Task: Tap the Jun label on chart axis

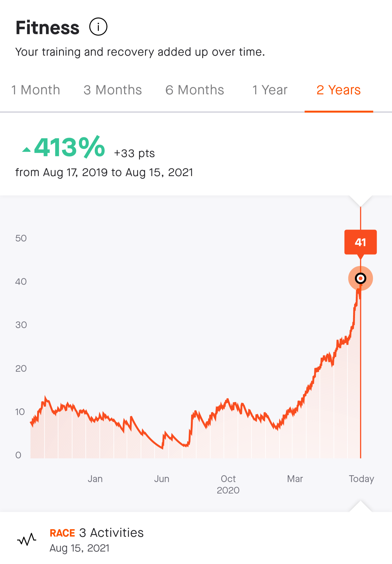Action: 162,479
